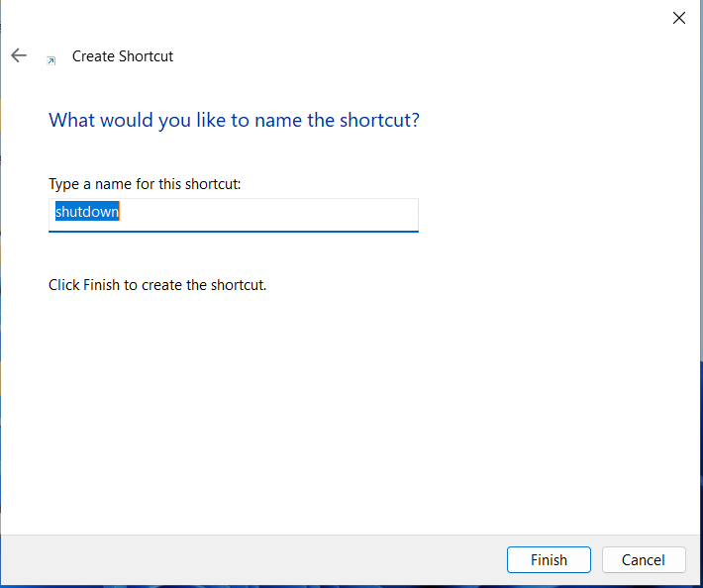Click the shortcut icon beside the title
The image size is (703, 588).
point(51,59)
